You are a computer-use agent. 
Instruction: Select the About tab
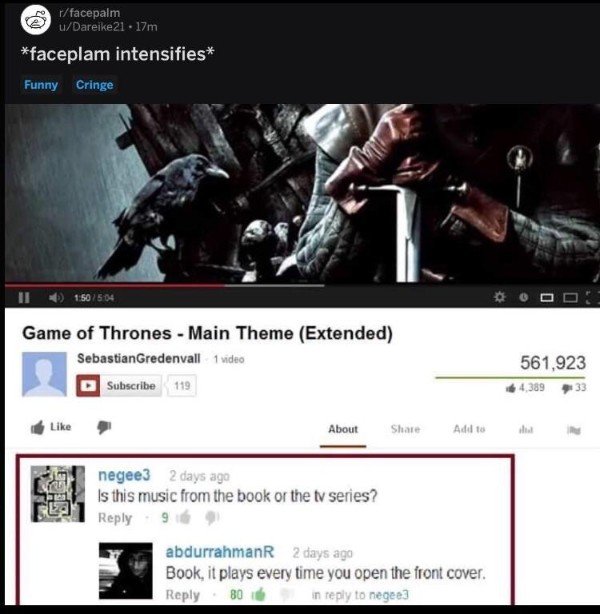343,429
